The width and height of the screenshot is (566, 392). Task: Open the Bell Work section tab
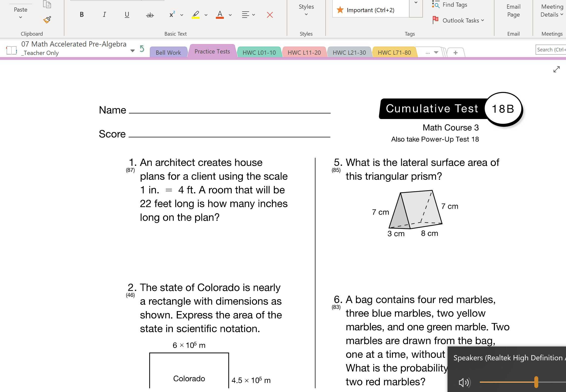click(x=168, y=52)
